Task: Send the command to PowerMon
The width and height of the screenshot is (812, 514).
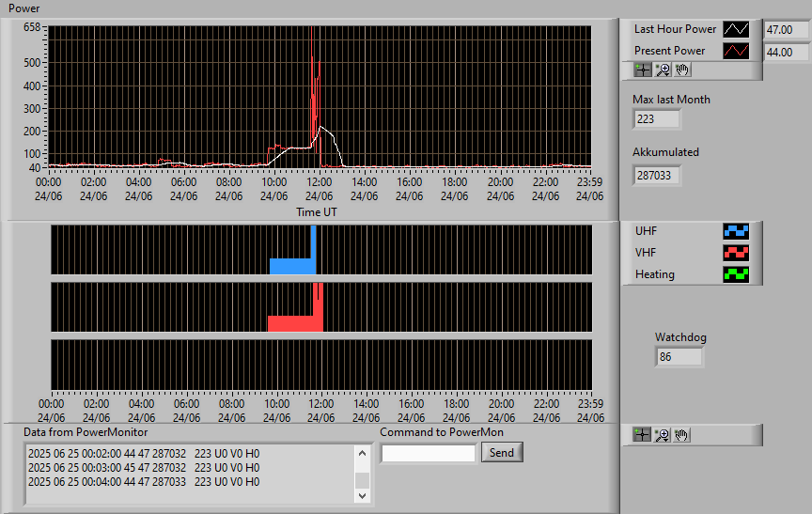Action: (x=502, y=452)
